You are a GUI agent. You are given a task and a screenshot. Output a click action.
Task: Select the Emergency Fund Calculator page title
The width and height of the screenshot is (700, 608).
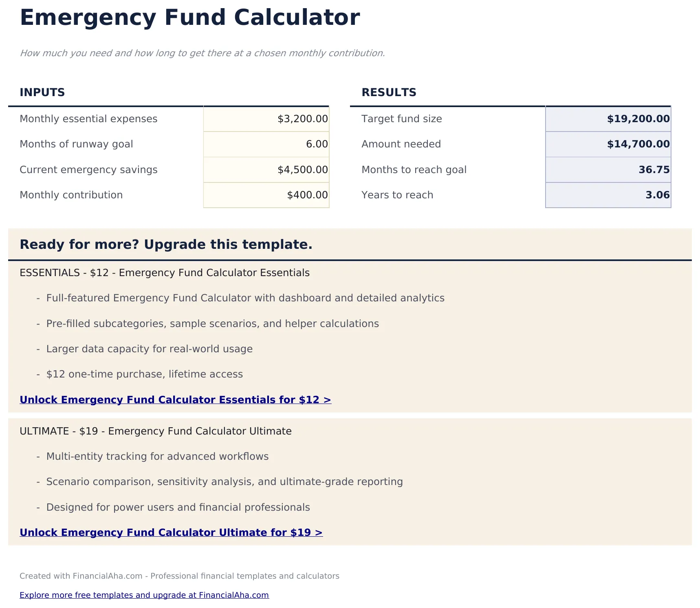pos(190,17)
